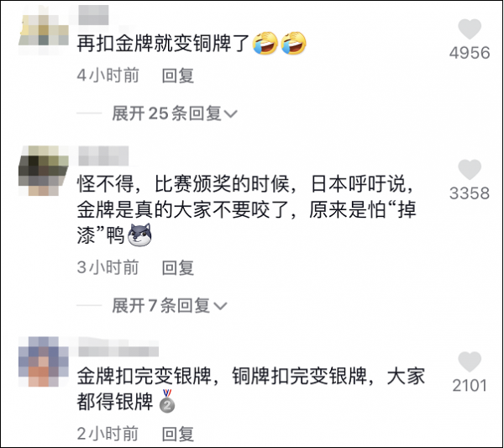Image resolution: width=504 pixels, height=448 pixels.
Task: Click the chevron beside 展开7条回复
Action: pos(220,306)
